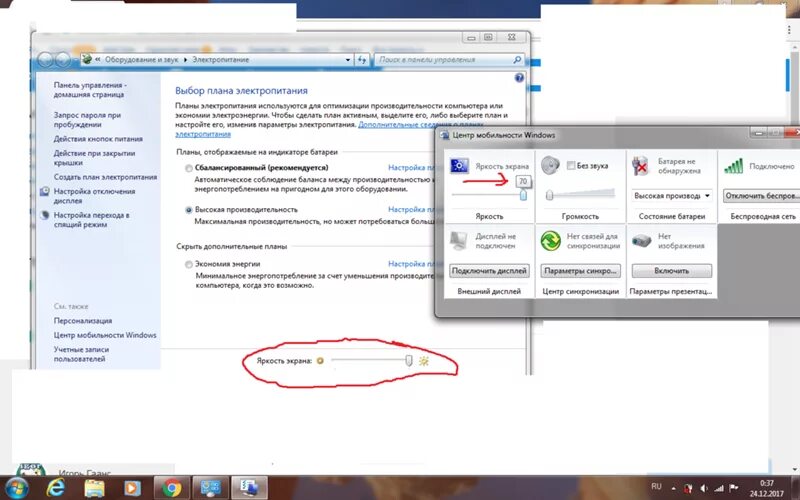The image size is (800, 500).
Task: Click the dim sun icon beside brightness slider
Action: (x=320, y=361)
